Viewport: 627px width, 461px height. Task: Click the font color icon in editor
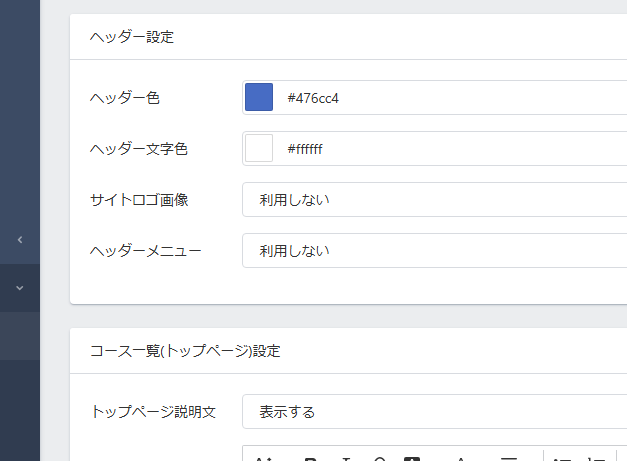pyautogui.click(x=461, y=458)
